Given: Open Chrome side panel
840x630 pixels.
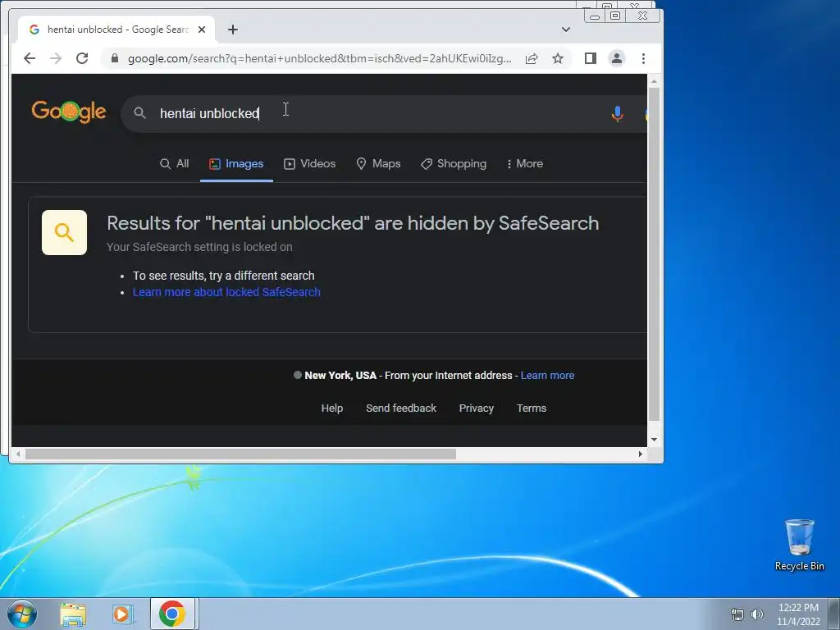Looking at the screenshot, I should [x=591, y=58].
